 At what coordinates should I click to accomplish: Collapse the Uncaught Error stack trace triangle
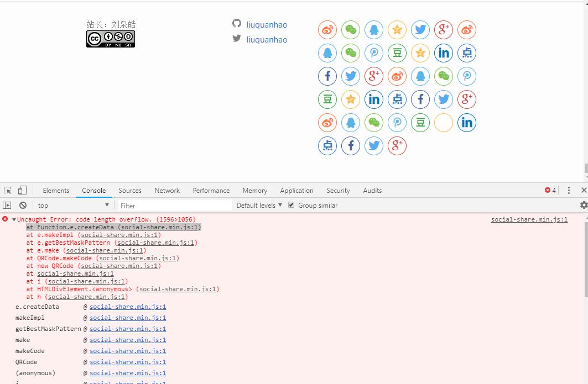coord(14,219)
